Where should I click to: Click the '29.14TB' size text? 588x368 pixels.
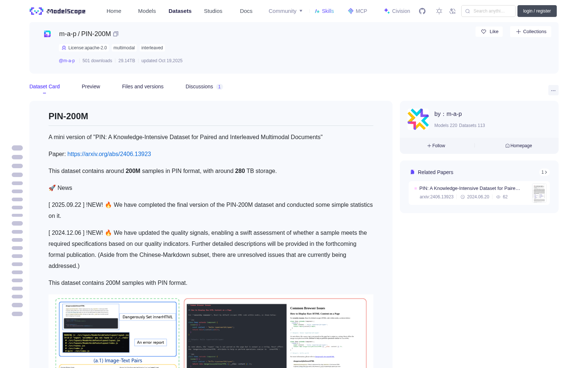pyautogui.click(x=127, y=61)
